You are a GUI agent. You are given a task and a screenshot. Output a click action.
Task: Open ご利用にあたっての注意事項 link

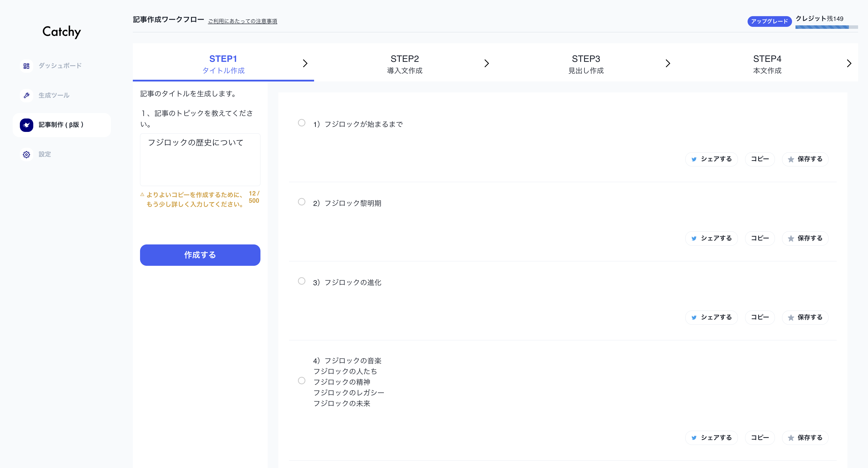pyautogui.click(x=242, y=21)
